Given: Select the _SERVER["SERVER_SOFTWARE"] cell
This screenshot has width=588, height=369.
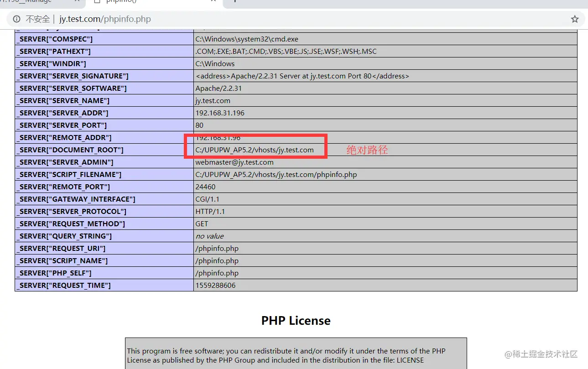Looking at the screenshot, I should click(104, 88).
